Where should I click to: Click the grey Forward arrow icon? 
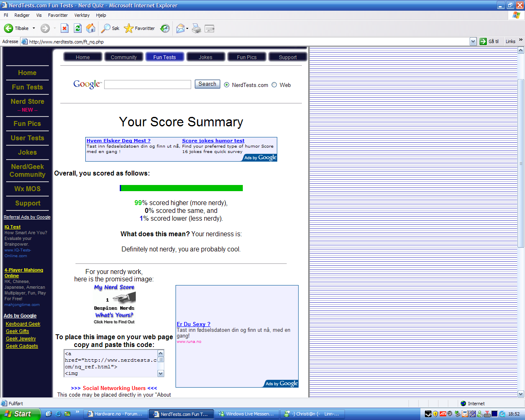pos(45,28)
